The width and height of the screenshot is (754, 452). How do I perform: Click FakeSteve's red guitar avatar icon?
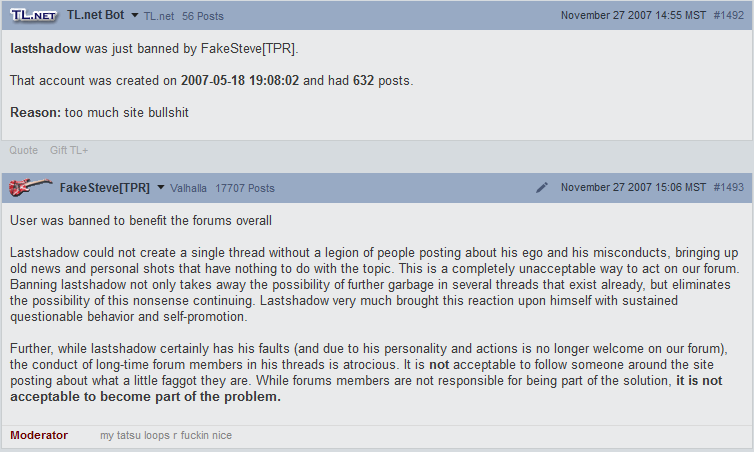tap(31, 187)
